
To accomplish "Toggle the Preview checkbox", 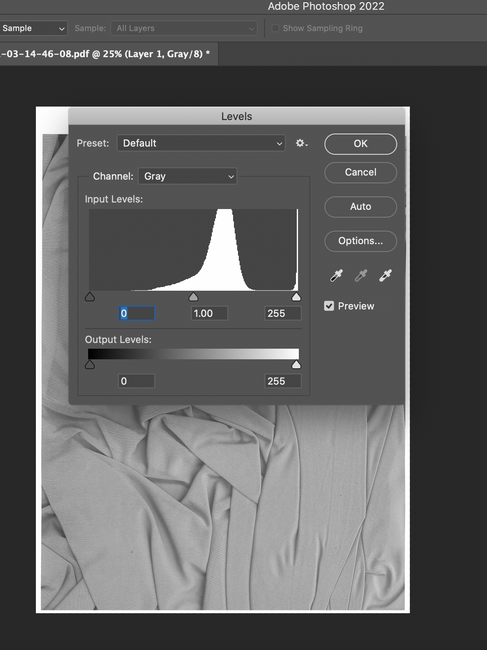I will (x=329, y=306).
